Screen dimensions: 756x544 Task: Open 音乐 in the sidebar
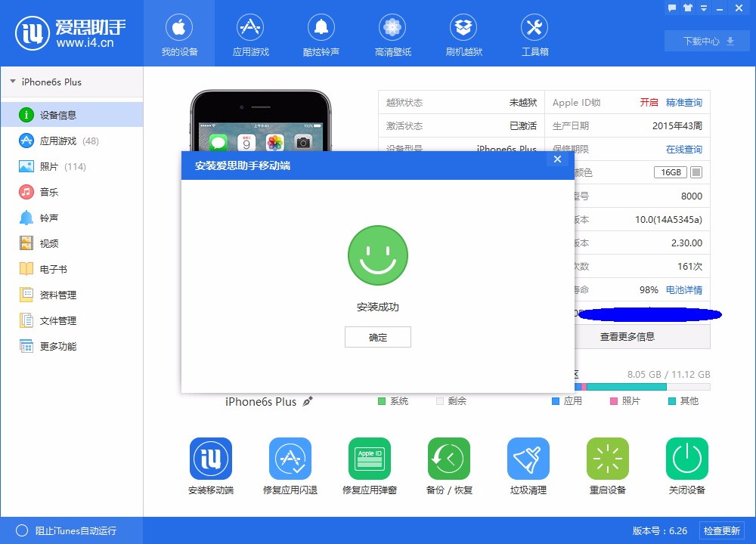tap(72, 192)
